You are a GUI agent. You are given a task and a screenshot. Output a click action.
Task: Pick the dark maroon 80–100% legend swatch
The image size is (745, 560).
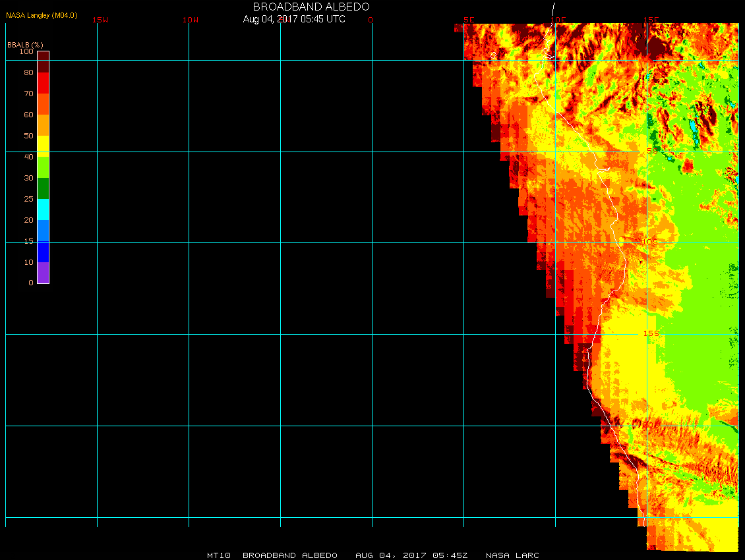point(43,62)
